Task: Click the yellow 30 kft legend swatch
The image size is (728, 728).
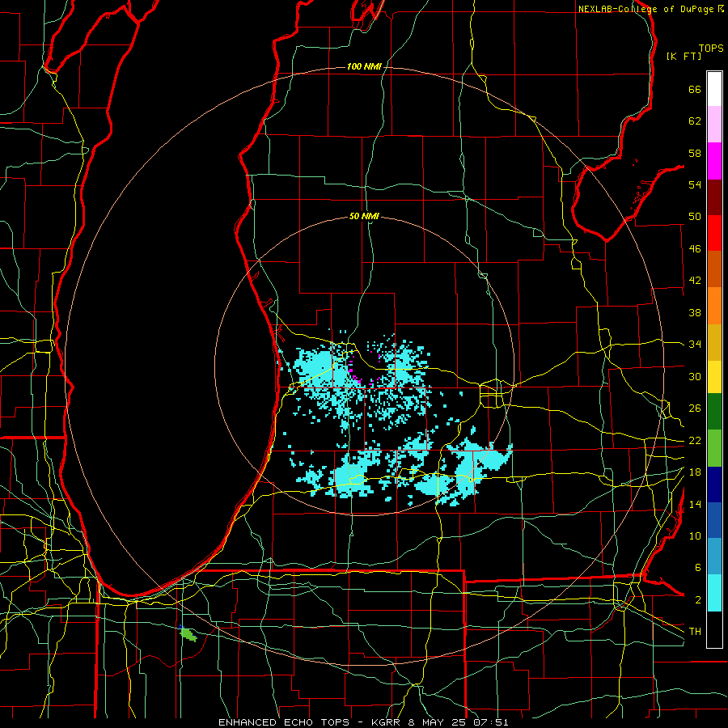Action: pos(714,377)
